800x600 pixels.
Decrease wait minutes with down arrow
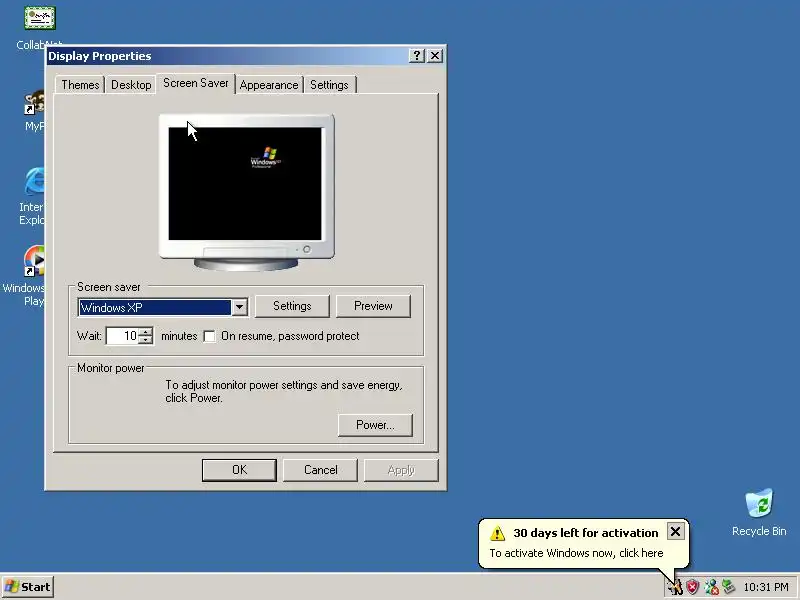pos(146,340)
